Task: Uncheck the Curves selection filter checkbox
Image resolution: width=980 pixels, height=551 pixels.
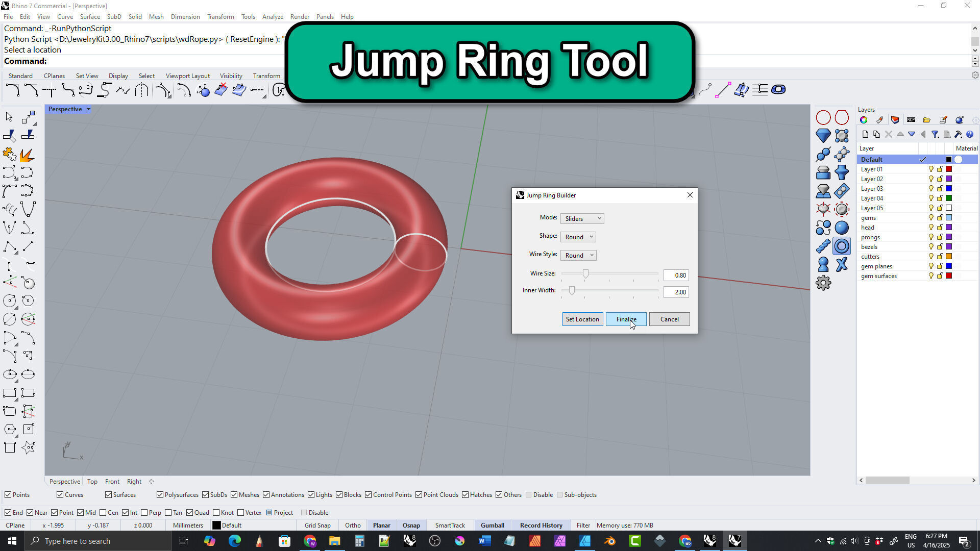Action: pos(60,495)
